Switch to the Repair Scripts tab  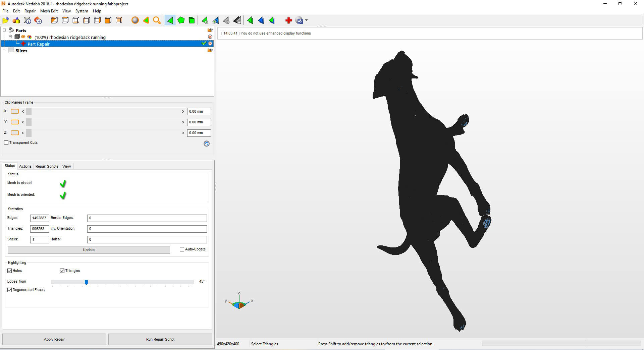point(47,166)
